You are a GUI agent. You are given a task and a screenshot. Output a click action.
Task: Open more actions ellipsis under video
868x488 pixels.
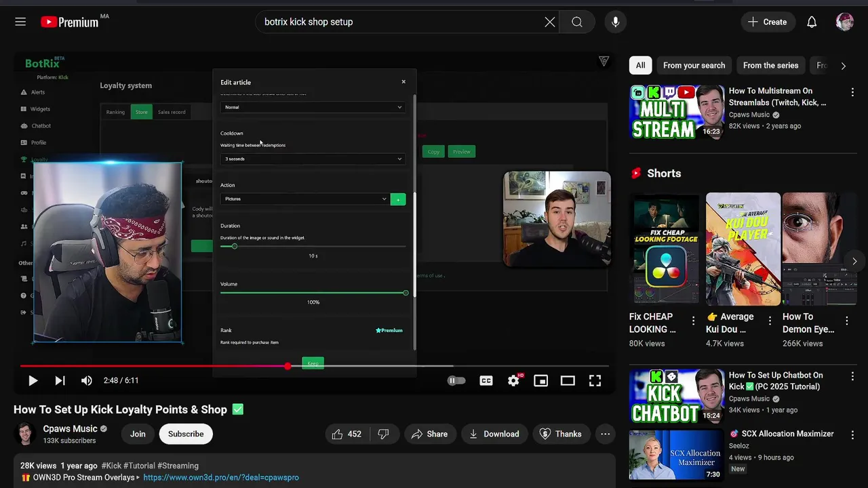point(606,434)
